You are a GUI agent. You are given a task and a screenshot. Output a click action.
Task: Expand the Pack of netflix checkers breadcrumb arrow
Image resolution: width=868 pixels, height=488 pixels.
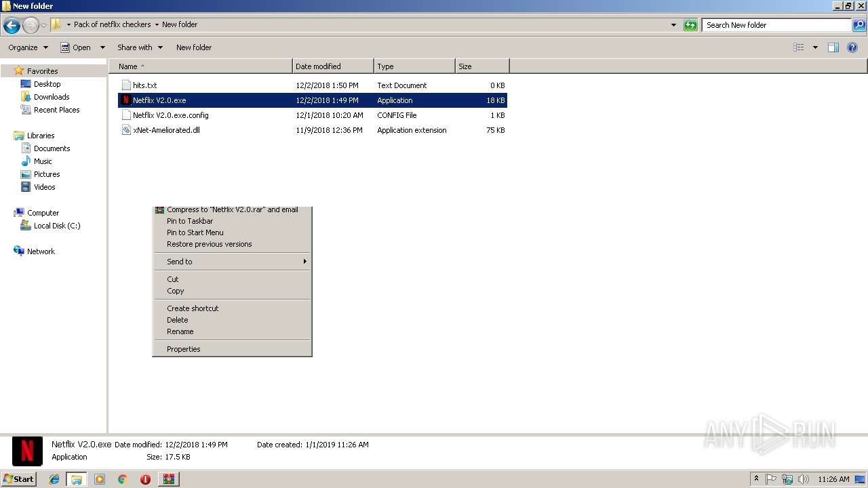tap(157, 24)
